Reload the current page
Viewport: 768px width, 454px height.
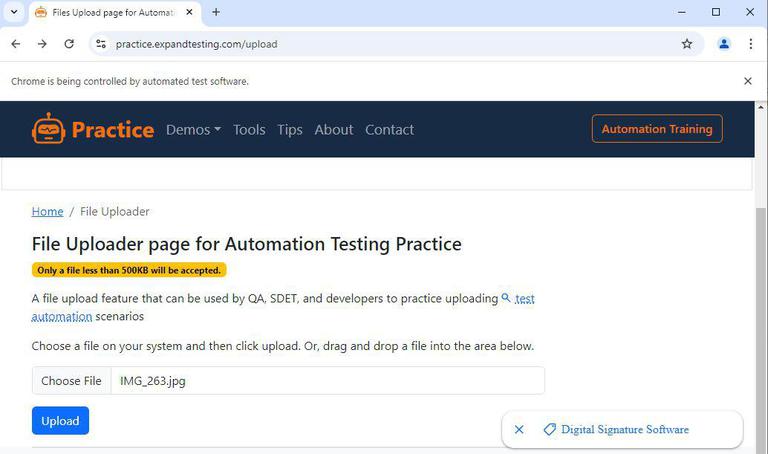[x=69, y=44]
